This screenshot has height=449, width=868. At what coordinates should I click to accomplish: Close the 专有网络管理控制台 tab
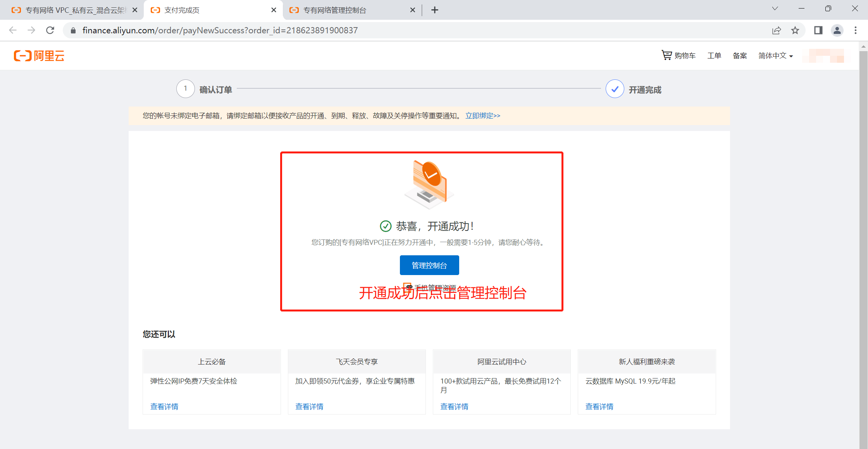point(413,10)
